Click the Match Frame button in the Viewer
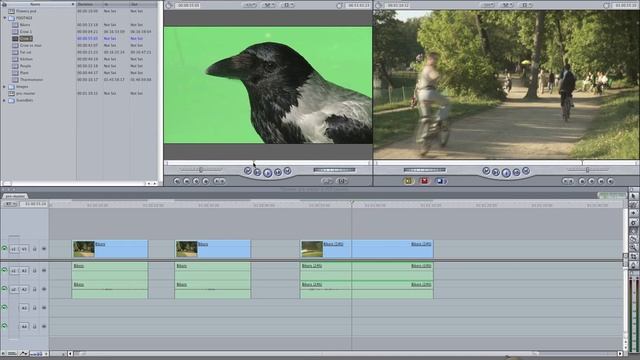This screenshot has height=360, width=640. tap(177, 181)
